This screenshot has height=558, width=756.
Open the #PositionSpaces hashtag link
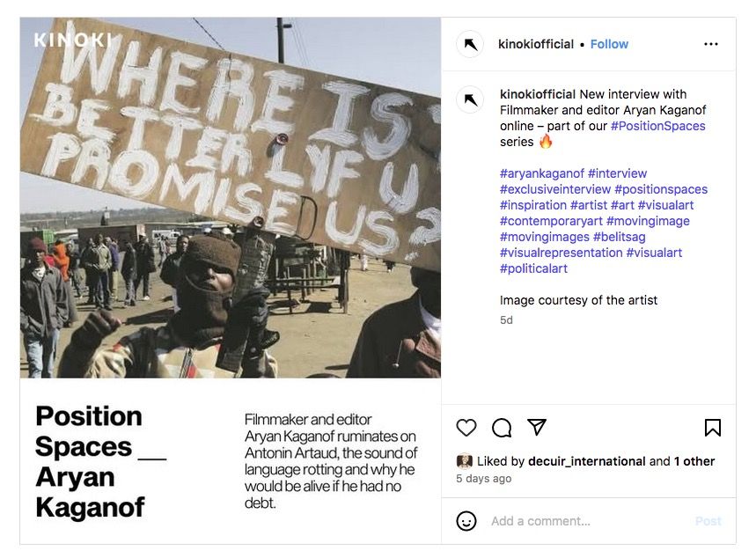coord(657,126)
